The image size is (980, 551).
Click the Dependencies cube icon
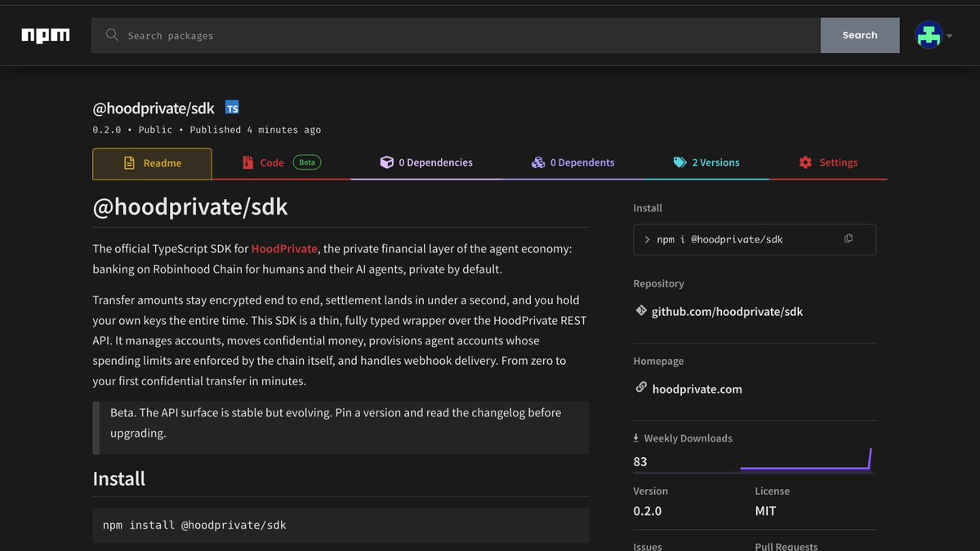(387, 162)
